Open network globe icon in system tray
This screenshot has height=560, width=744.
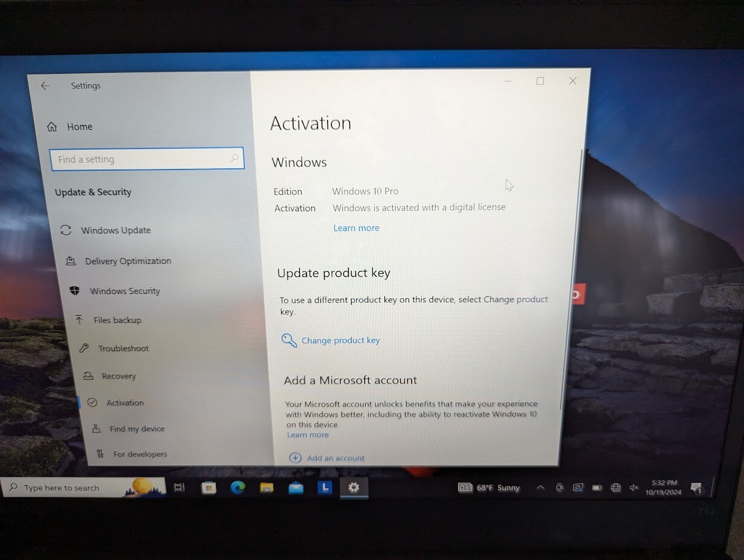615,488
